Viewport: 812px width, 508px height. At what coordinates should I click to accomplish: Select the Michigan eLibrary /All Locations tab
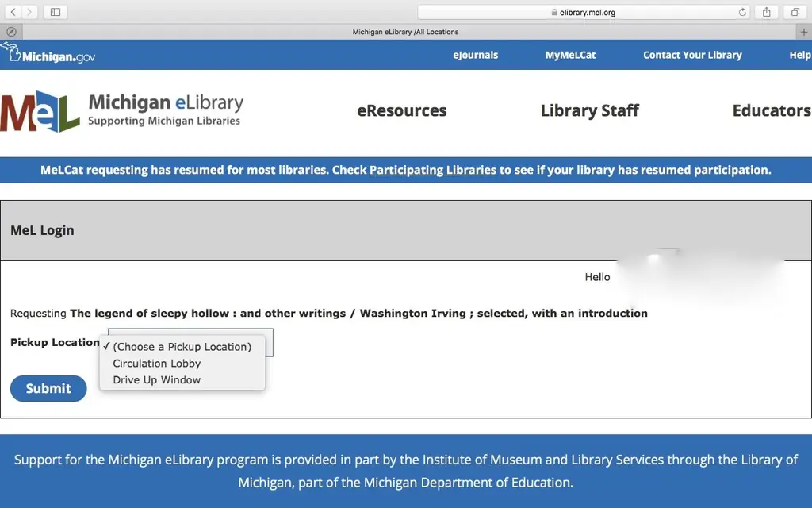(x=405, y=32)
